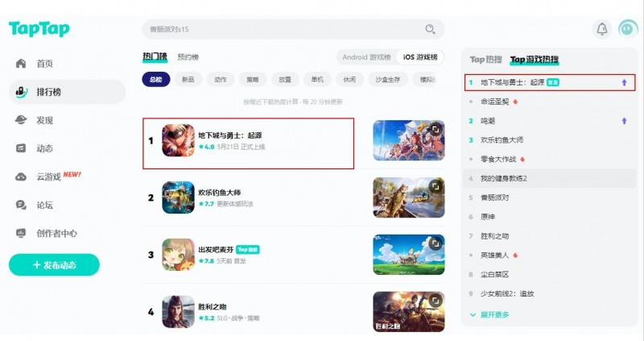
Task: Switch to the 预约榜 tab
Action: point(188,57)
